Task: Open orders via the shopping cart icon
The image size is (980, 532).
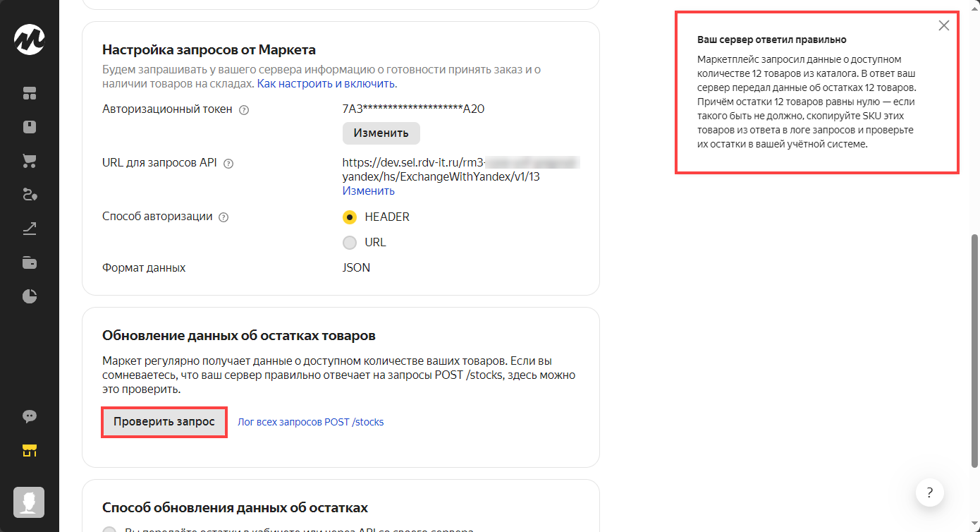Action: [x=29, y=161]
